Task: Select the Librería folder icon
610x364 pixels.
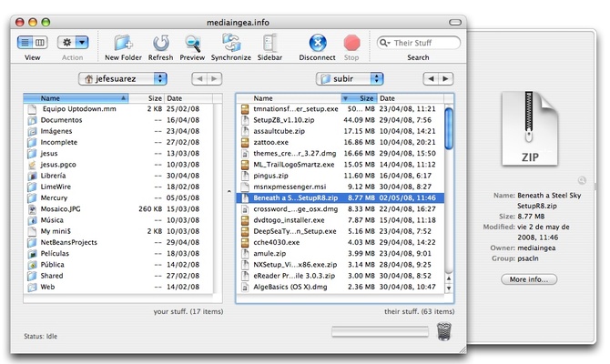Action: [32, 176]
